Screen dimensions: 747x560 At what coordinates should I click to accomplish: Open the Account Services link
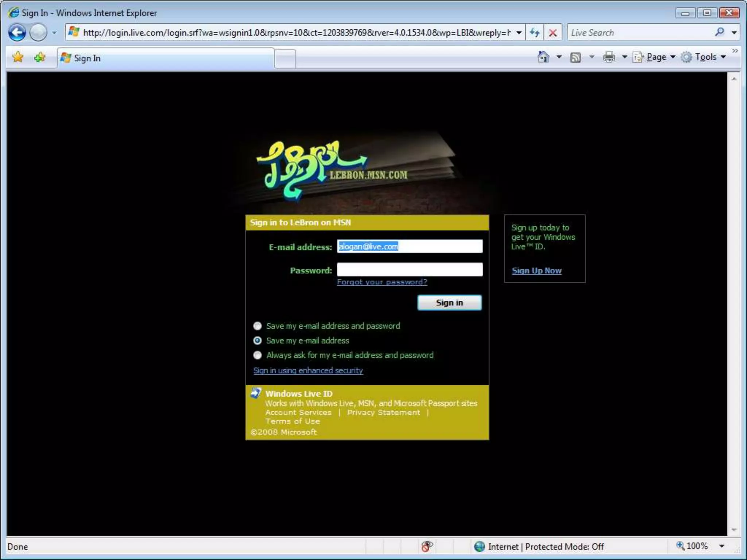[x=298, y=412]
